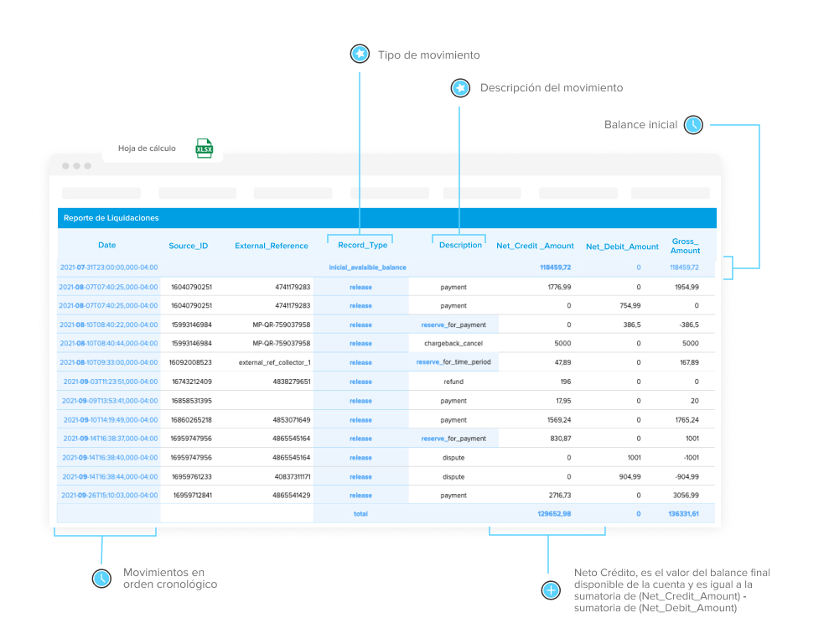829x644 pixels.
Task: Select the Gross amount -904,99
Action: coord(687,477)
